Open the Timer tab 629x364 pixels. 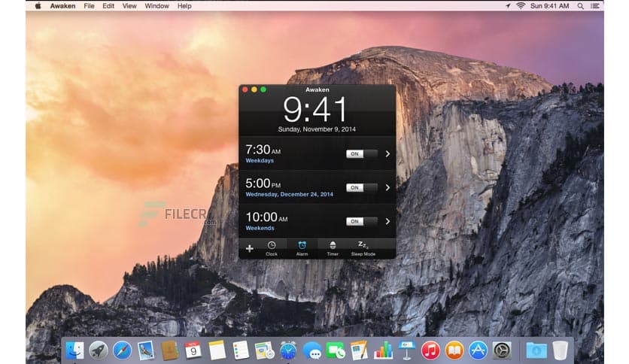coord(333,248)
